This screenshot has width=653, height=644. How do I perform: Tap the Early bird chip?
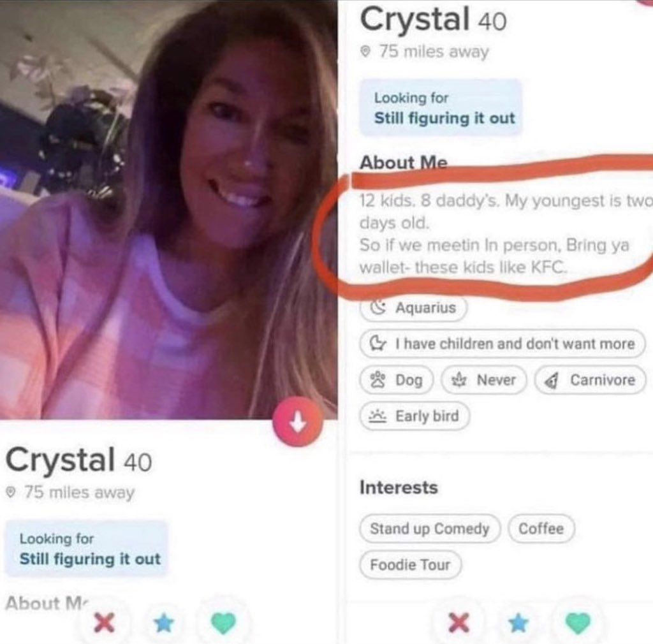pos(415,416)
